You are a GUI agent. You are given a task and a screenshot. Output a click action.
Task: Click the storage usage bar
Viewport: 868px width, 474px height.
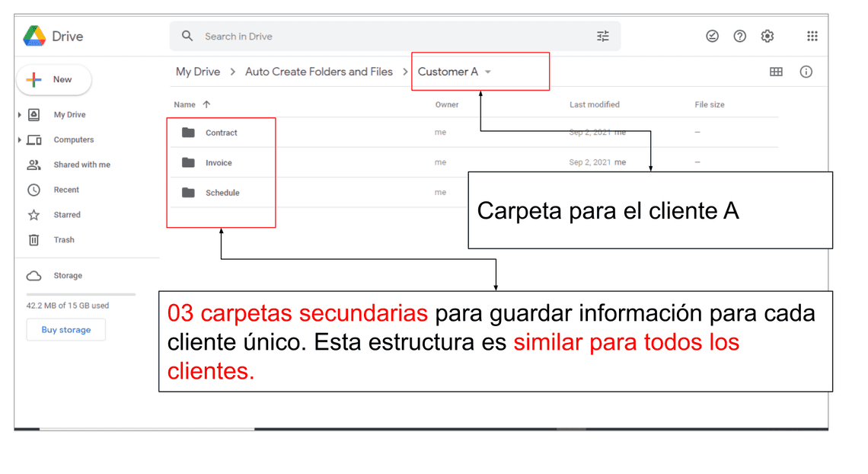click(81, 294)
